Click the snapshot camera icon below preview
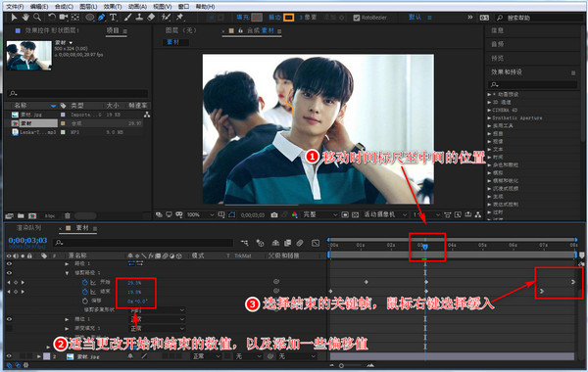The height and width of the screenshot is (372, 588). [x=274, y=214]
